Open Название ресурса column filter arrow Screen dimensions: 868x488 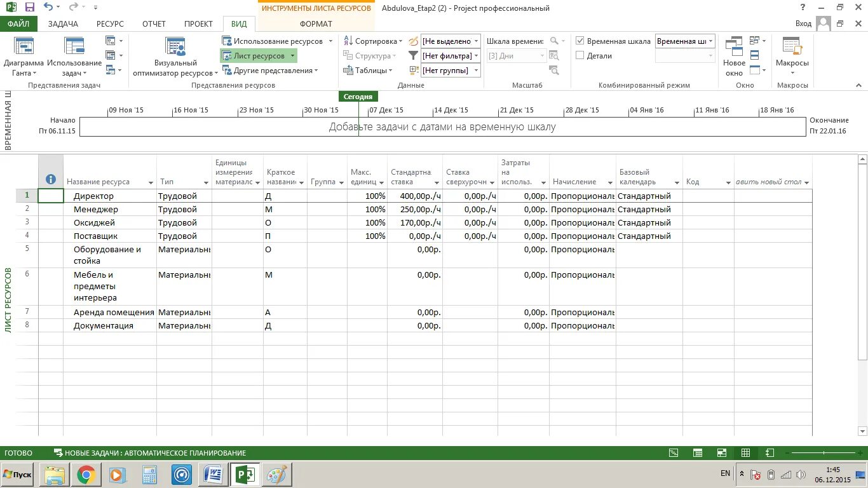[x=151, y=182]
